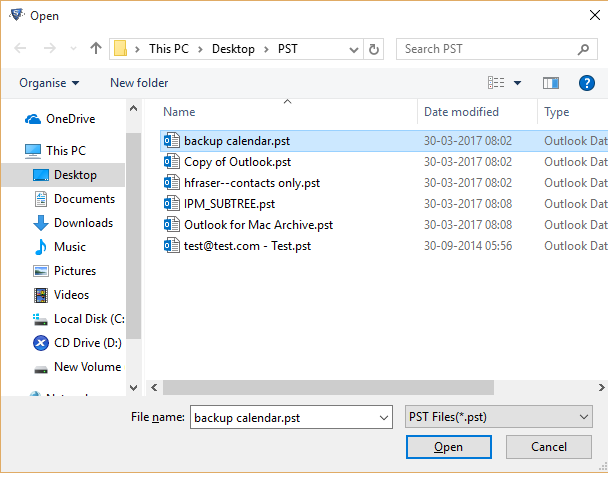
Task: Select Outlook for Mac Archive.pst file
Action: pyautogui.click(x=384, y=224)
